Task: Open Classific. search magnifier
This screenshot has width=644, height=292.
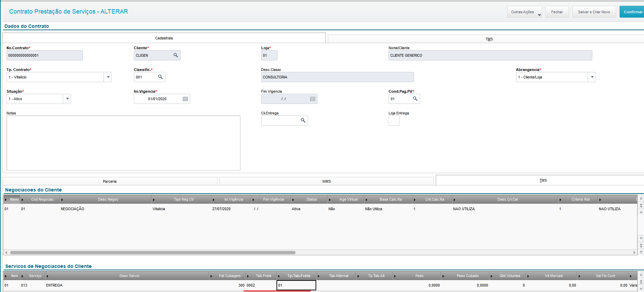Action: [x=160, y=77]
